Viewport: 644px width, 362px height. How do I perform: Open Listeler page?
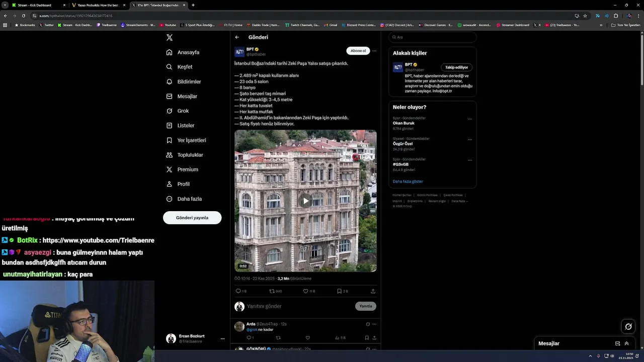click(180, 125)
